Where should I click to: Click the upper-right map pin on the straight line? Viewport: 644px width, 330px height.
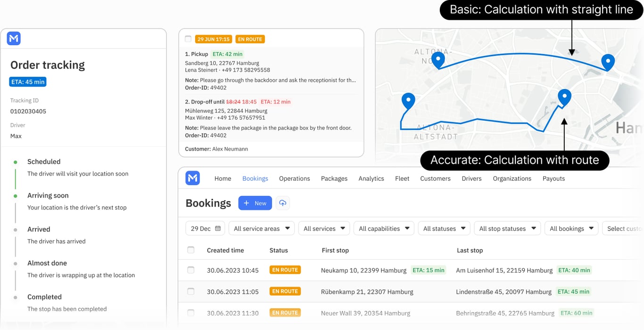(608, 62)
